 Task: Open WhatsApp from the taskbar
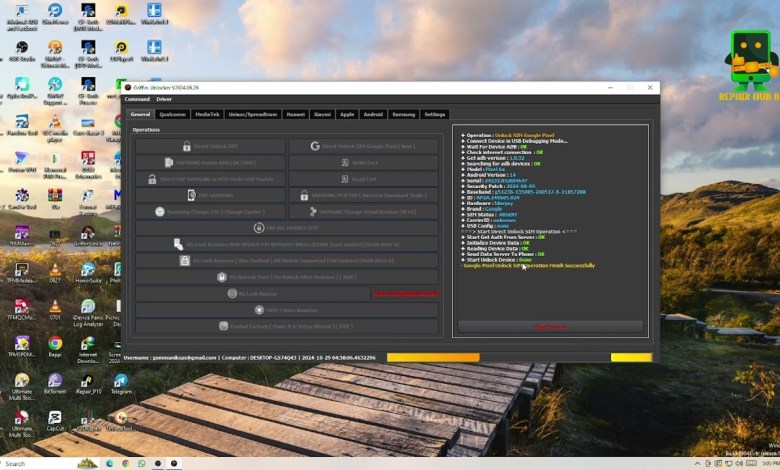141,464
